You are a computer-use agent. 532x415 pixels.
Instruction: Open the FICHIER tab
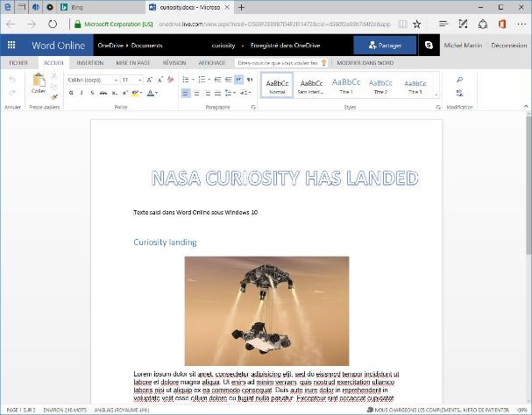pos(18,63)
